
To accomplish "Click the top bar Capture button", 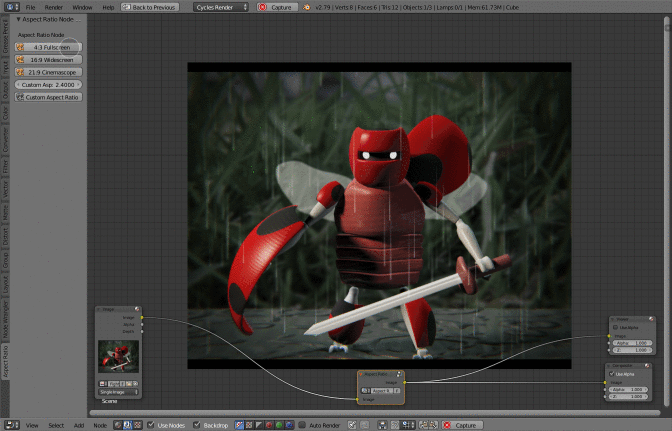I will click(277, 7).
